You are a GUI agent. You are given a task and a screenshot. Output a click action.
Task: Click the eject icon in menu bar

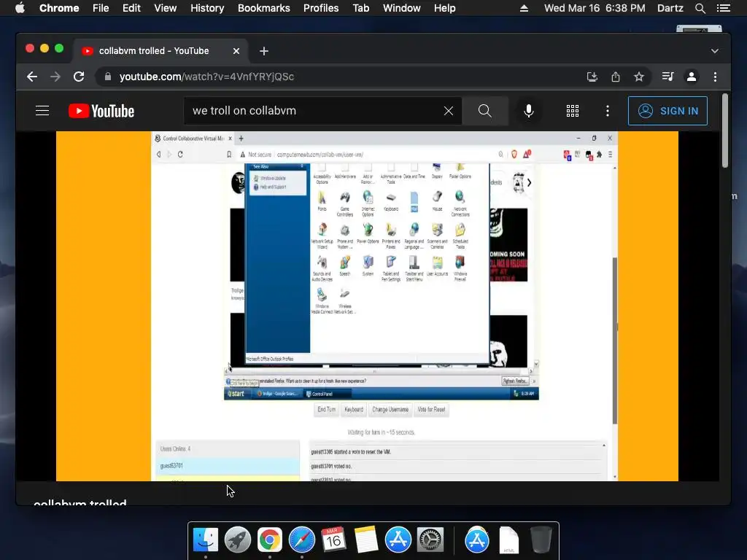tap(524, 8)
